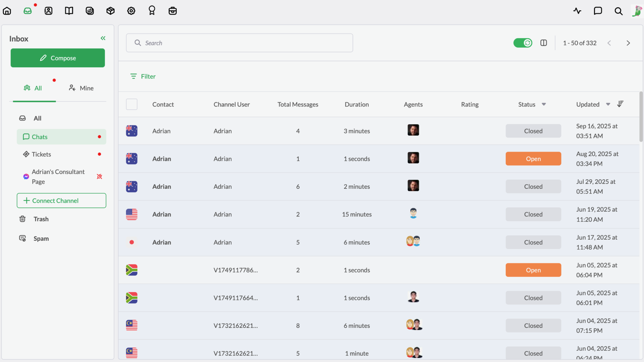This screenshot has height=362, width=644.
Task: Open the Status column dropdown arrow
Action: click(x=544, y=104)
